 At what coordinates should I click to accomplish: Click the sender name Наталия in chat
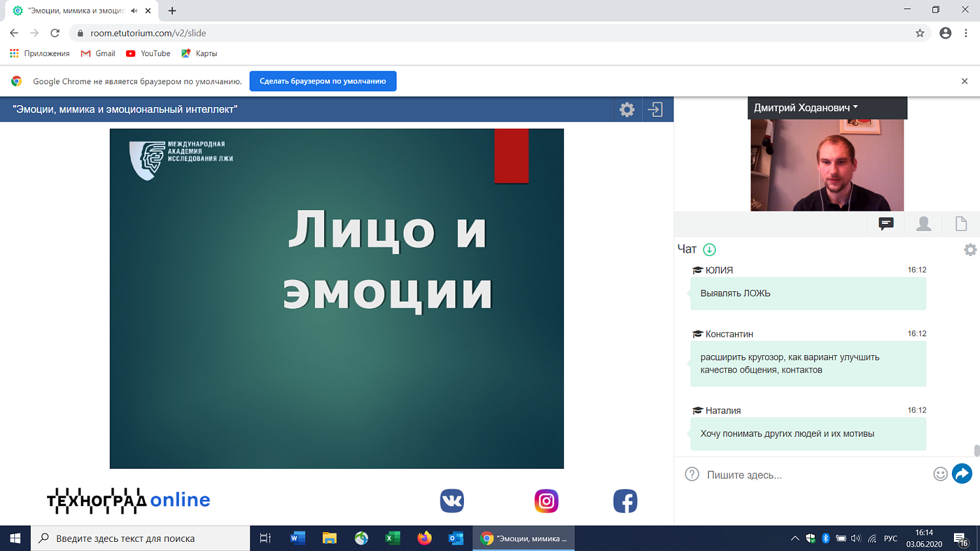pos(723,411)
